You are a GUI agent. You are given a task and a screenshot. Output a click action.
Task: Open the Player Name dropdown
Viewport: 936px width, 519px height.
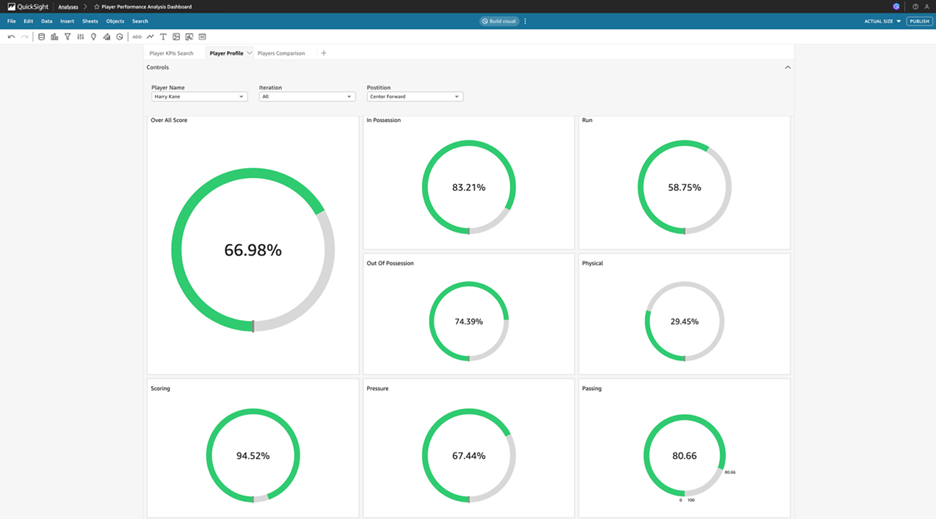pyautogui.click(x=199, y=97)
